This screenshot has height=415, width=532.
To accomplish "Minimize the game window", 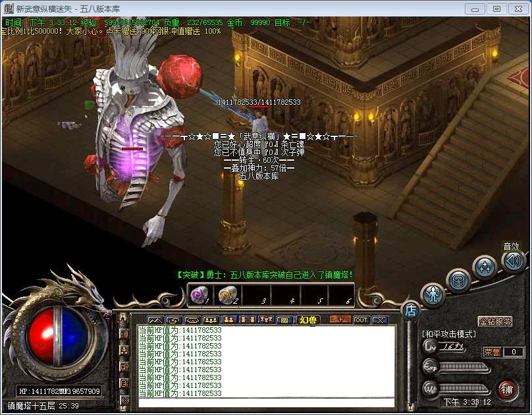I will click(475, 9).
